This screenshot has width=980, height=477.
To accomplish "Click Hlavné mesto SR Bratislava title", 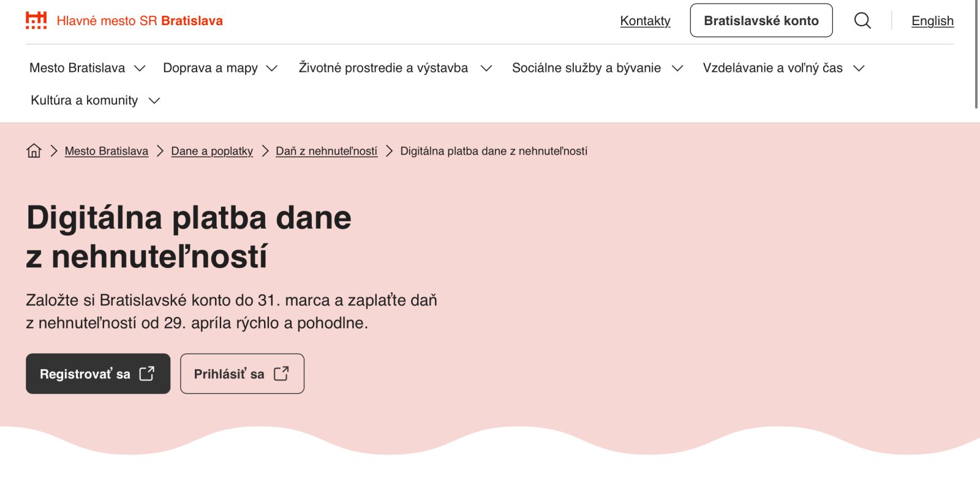I will (140, 21).
